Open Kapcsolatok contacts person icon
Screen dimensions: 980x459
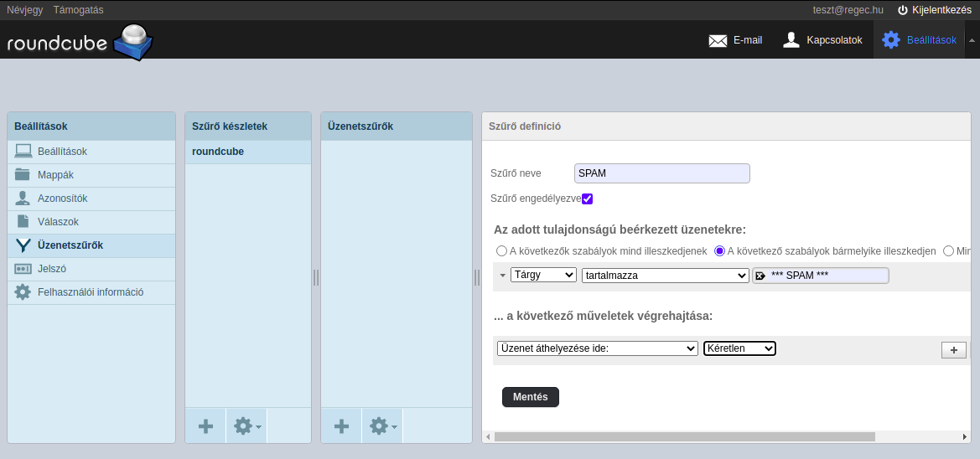791,40
